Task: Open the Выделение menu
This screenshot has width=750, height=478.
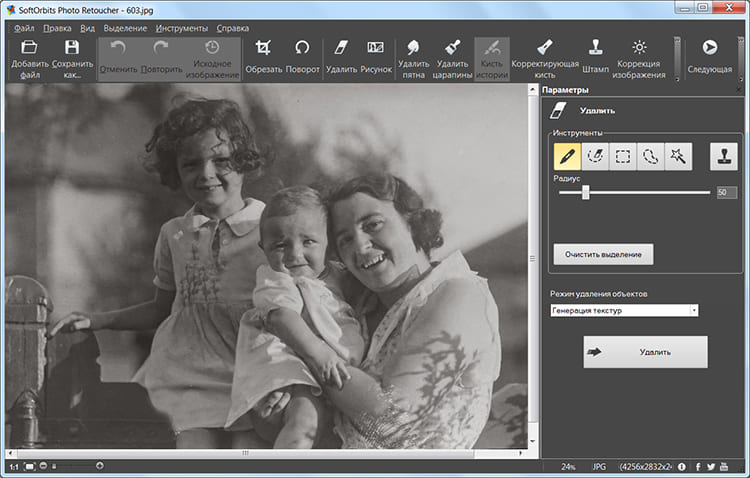Action: tap(125, 28)
